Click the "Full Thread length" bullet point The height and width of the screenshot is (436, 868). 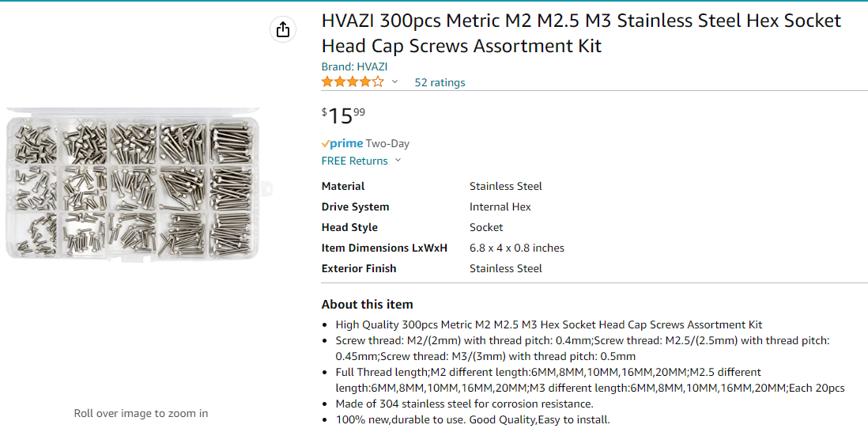tap(590, 380)
